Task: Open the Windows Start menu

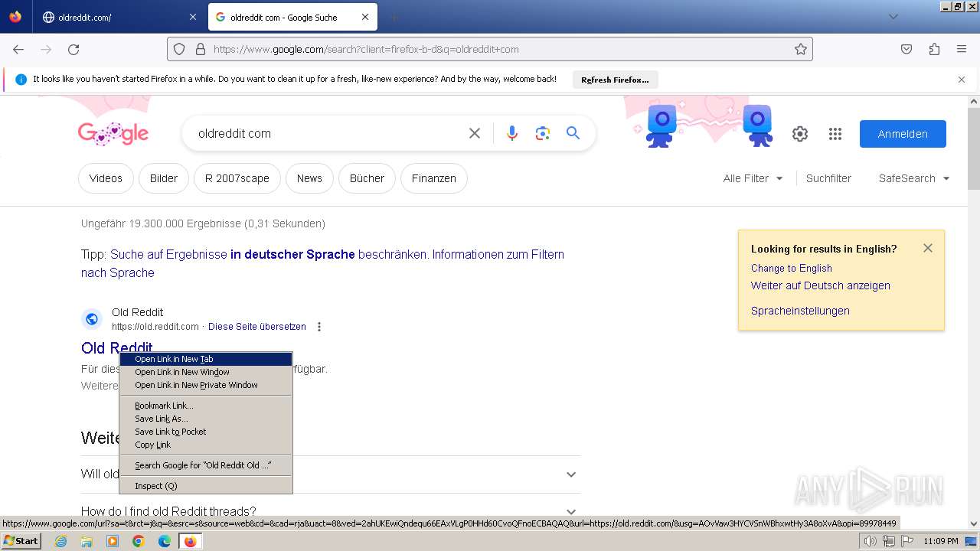Action: 21,541
